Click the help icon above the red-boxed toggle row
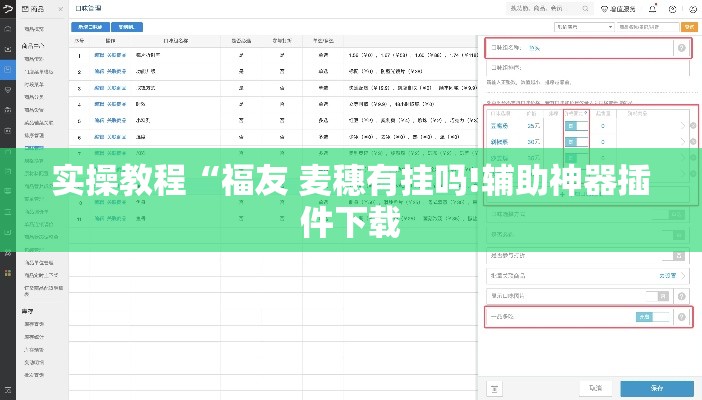The width and height of the screenshot is (702, 400). (x=681, y=296)
